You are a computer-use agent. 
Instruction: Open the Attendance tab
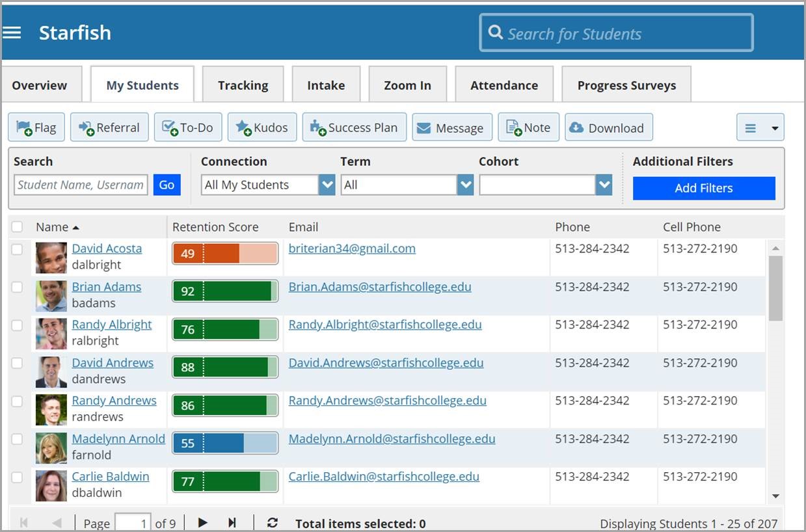504,85
